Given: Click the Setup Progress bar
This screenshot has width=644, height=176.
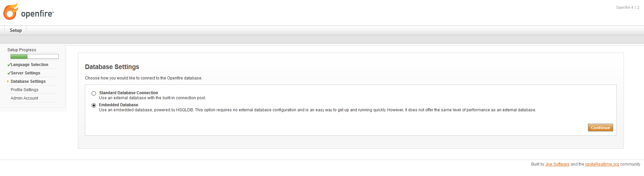Looking at the screenshot, I should (x=35, y=57).
